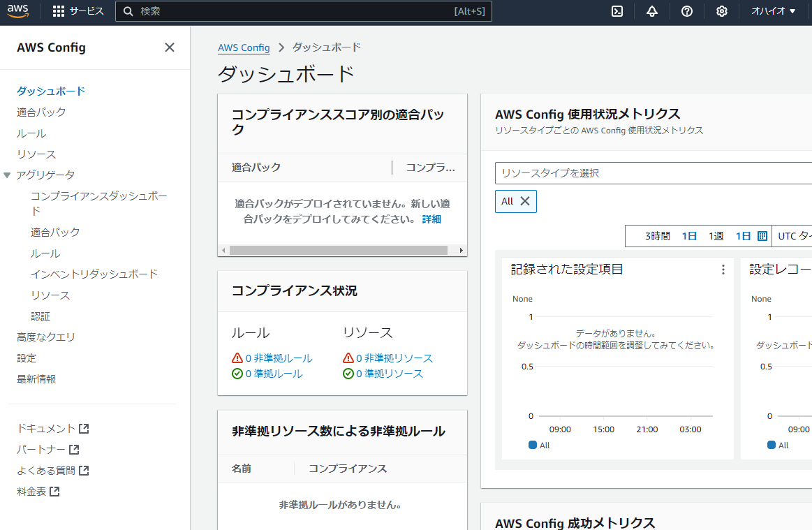Open 認証 under アグリゲータ

coord(40,316)
